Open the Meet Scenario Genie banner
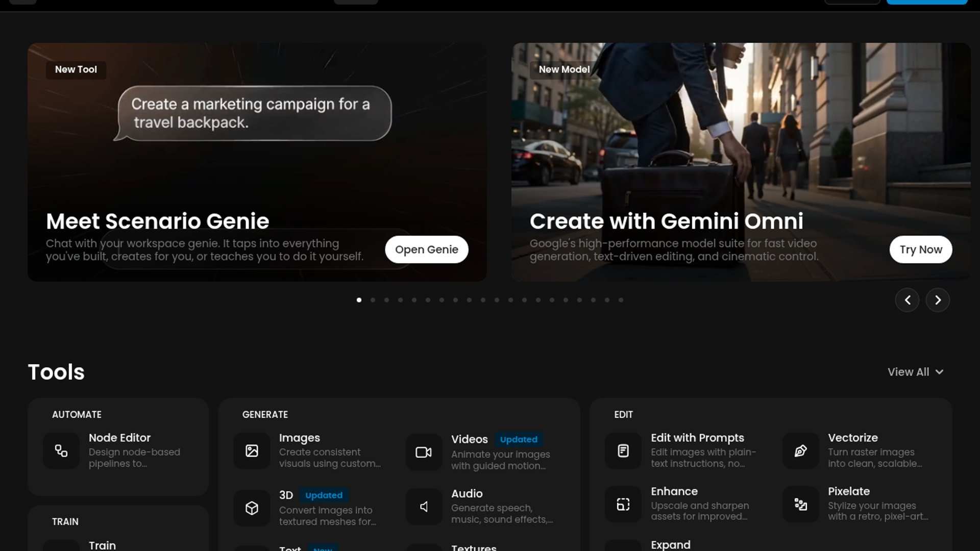The height and width of the screenshot is (551, 980). tap(257, 162)
